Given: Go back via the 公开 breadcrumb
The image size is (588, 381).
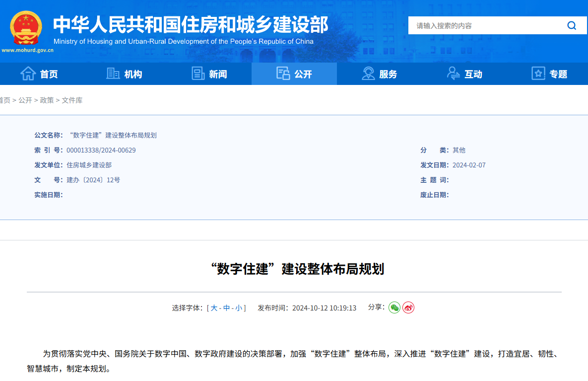Looking at the screenshot, I should click(x=25, y=100).
